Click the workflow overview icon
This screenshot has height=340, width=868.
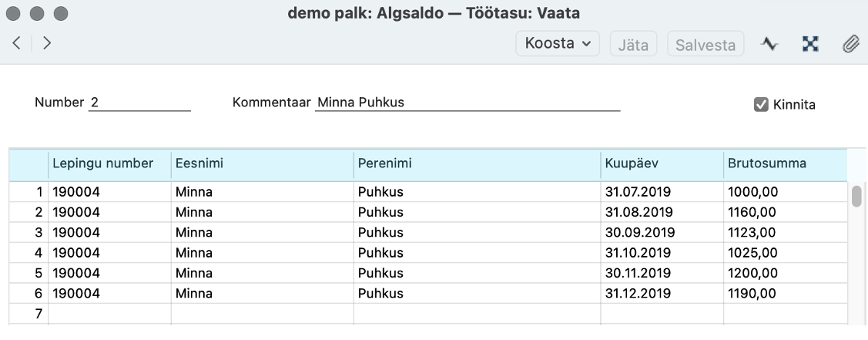click(x=810, y=44)
